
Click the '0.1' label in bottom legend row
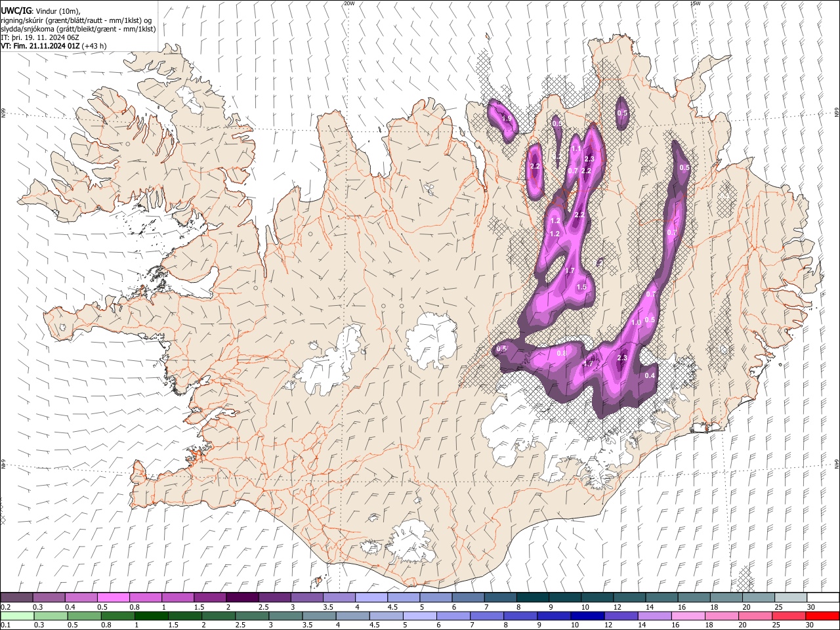(x=5, y=625)
